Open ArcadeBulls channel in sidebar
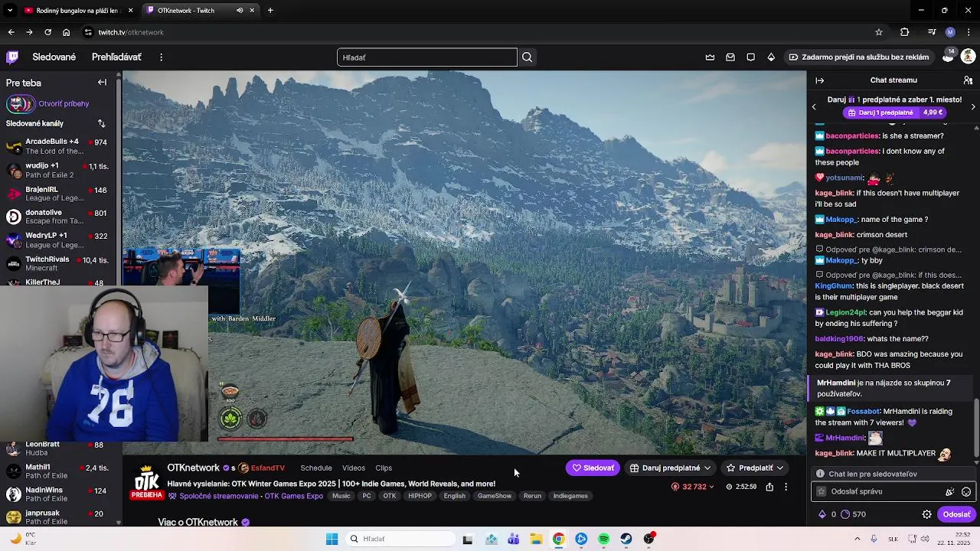 pyautogui.click(x=58, y=146)
